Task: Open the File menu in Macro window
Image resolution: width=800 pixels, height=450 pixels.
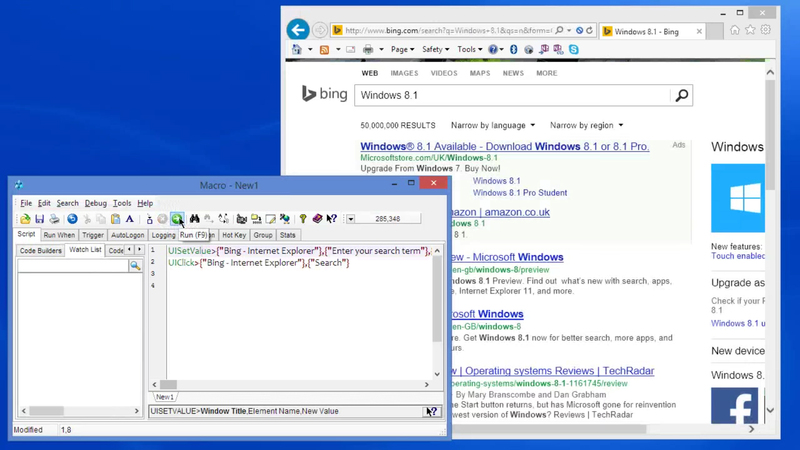Action: pos(26,203)
